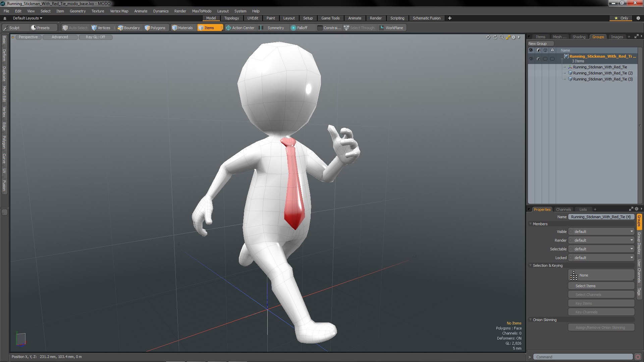Click the Select Items button
Image resolution: width=644 pixels, height=362 pixels.
(601, 286)
